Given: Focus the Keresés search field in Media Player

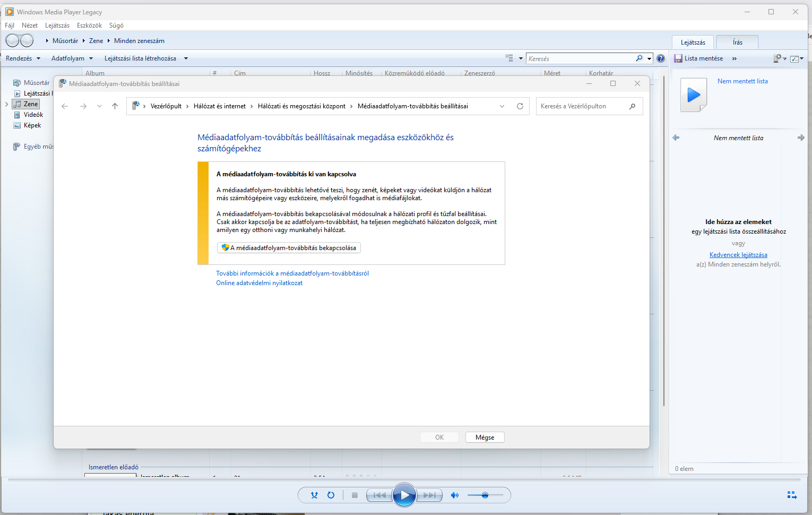Looking at the screenshot, I should 581,58.
